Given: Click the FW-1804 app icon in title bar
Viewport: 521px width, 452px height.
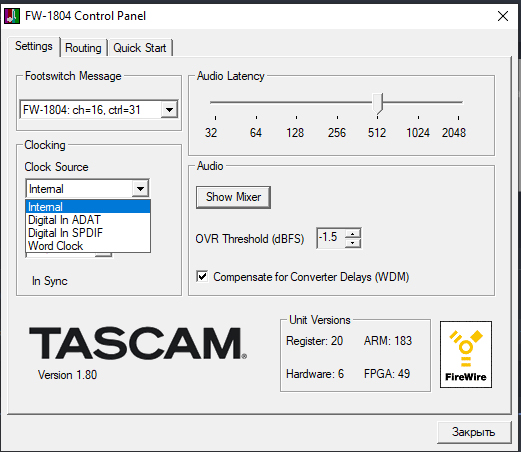Looking at the screenshot, I should click(12, 16).
